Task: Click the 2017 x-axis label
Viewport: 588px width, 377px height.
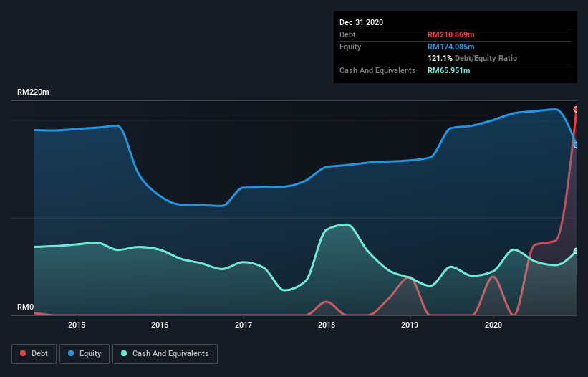Action: (x=244, y=325)
